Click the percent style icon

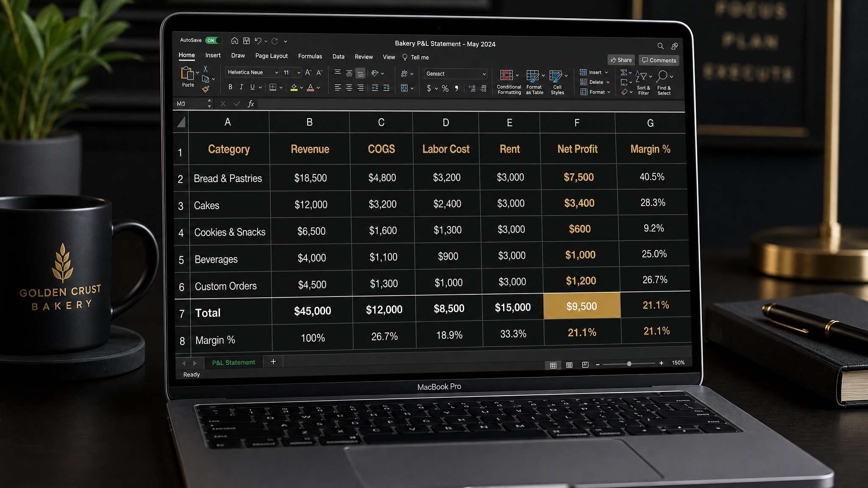click(445, 88)
